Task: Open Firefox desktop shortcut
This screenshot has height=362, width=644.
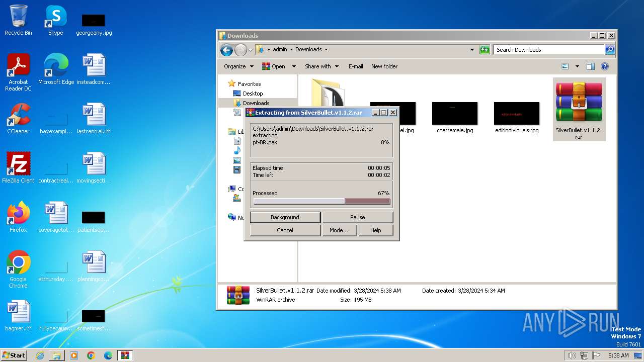Action: click(18, 217)
